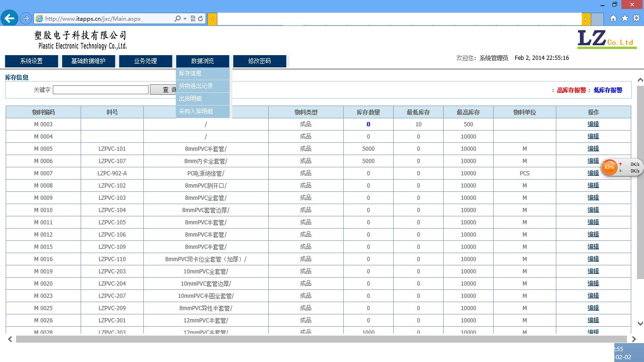This screenshot has height=362, width=644.
Task: Click the Refresh icon in address bar
Action: click(200, 18)
